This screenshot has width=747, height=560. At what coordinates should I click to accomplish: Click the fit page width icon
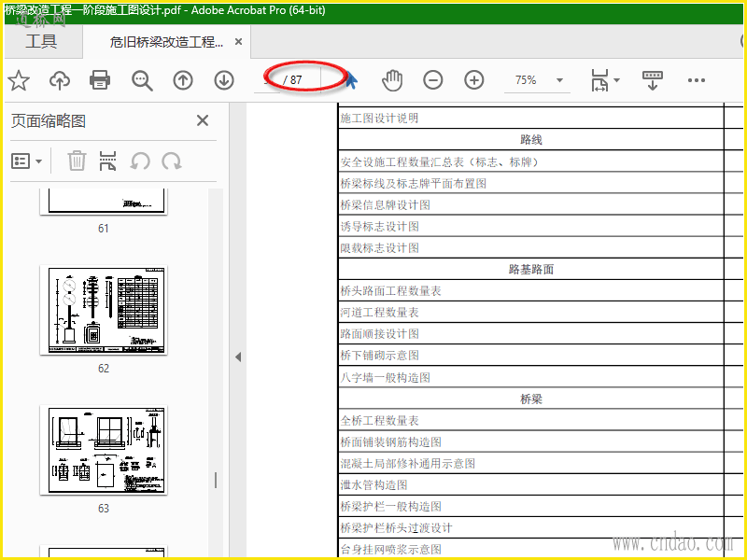click(x=599, y=80)
